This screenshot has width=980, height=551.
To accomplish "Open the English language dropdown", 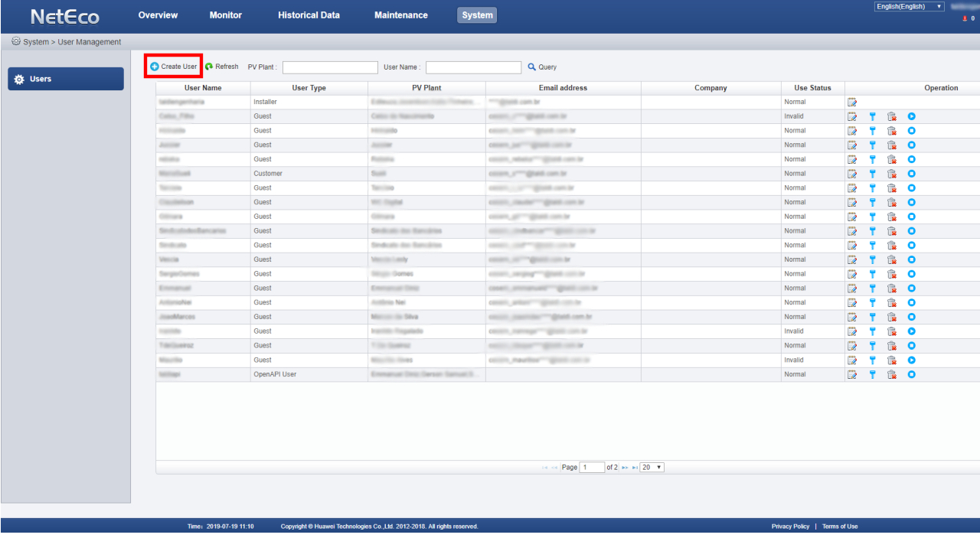I will [909, 7].
